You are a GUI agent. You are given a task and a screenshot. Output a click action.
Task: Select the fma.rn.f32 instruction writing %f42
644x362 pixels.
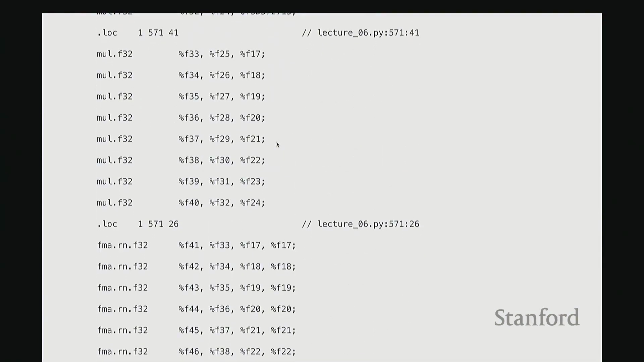click(196, 267)
